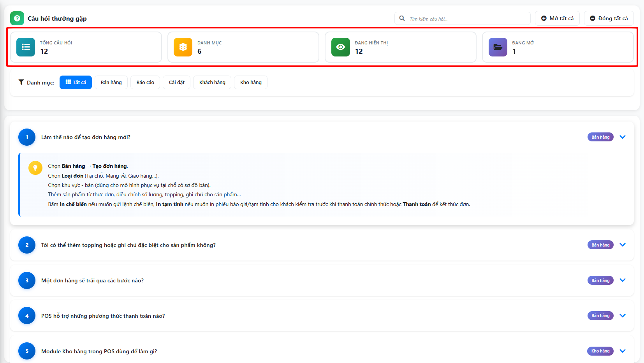The width and height of the screenshot is (644, 363).
Task: Click the orange layers icon for Danh mục
Action: [x=183, y=47]
